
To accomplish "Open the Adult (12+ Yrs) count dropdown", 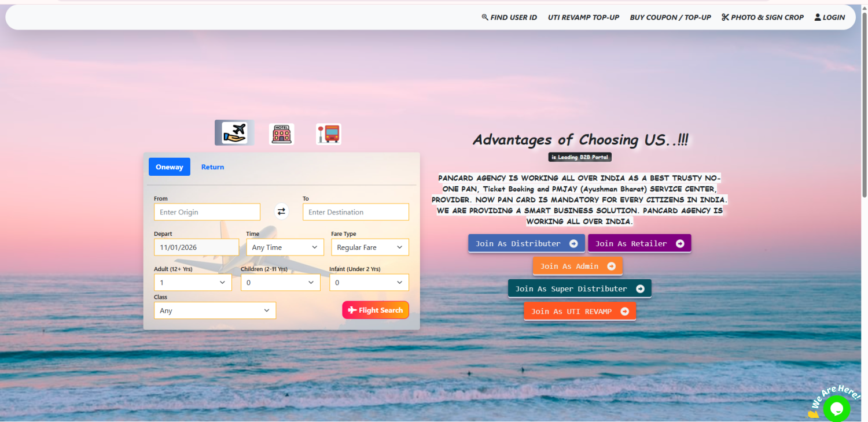I will coord(193,283).
